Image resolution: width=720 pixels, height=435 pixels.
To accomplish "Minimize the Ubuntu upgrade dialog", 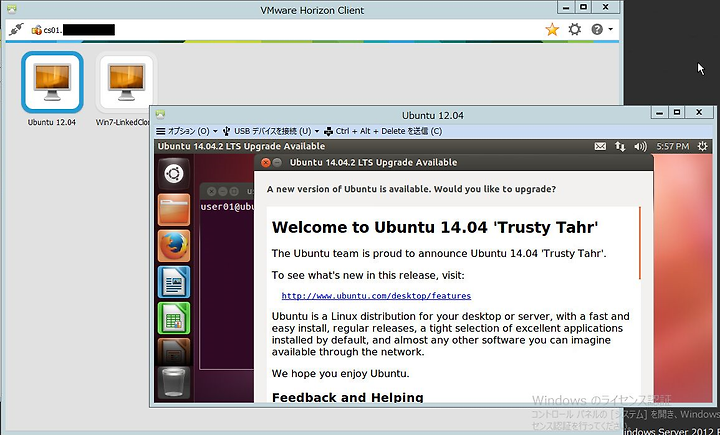I will [277, 163].
